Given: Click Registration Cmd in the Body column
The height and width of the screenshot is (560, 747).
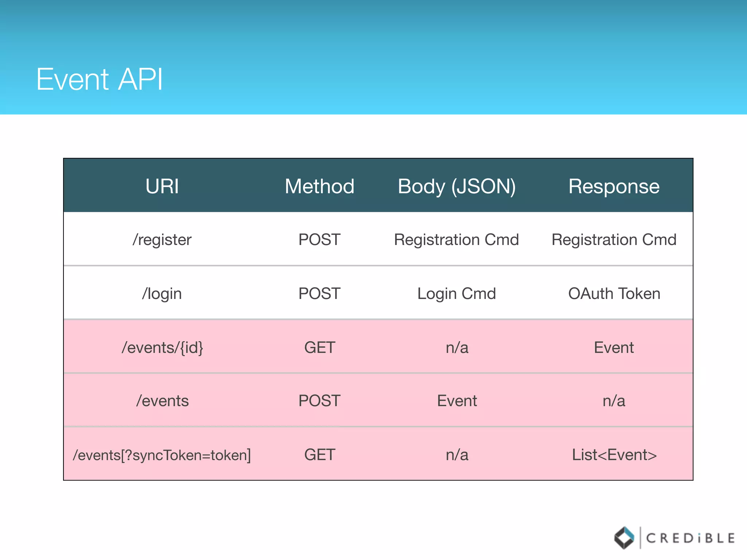Looking at the screenshot, I should [x=457, y=240].
